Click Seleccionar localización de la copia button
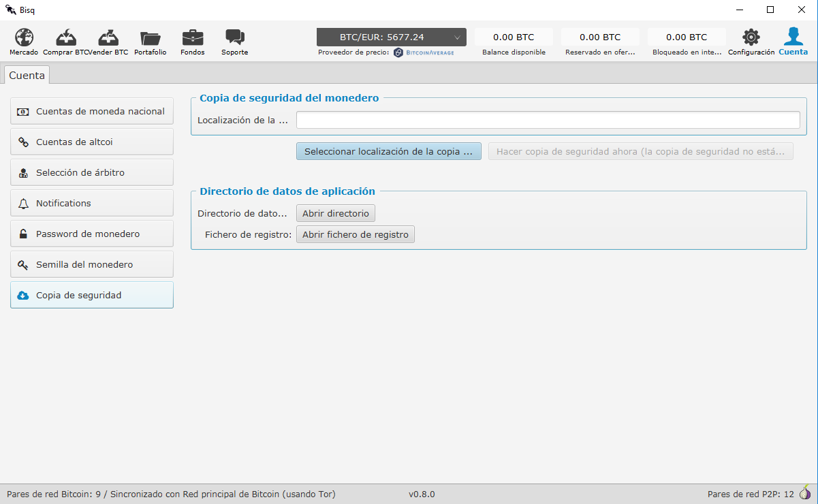The image size is (818, 504). [x=389, y=151]
